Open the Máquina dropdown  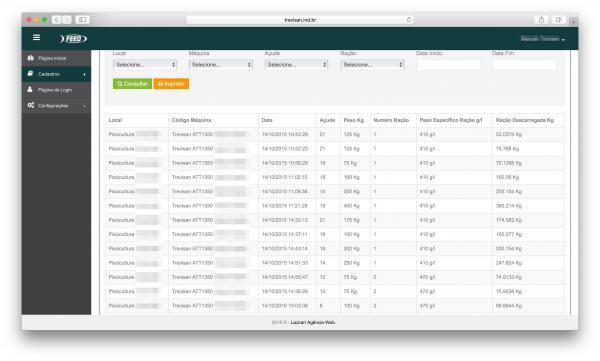click(x=221, y=65)
